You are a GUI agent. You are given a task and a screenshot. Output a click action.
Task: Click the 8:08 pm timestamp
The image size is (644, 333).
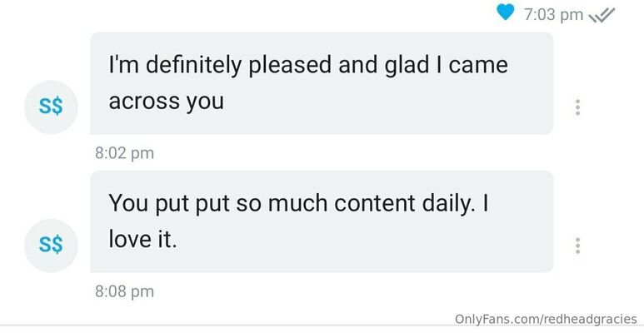(x=124, y=291)
